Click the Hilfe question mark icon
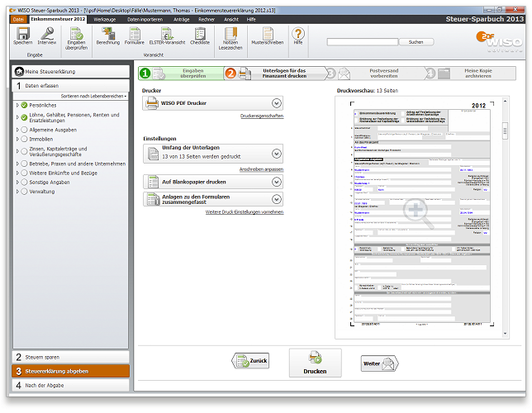 [x=297, y=33]
